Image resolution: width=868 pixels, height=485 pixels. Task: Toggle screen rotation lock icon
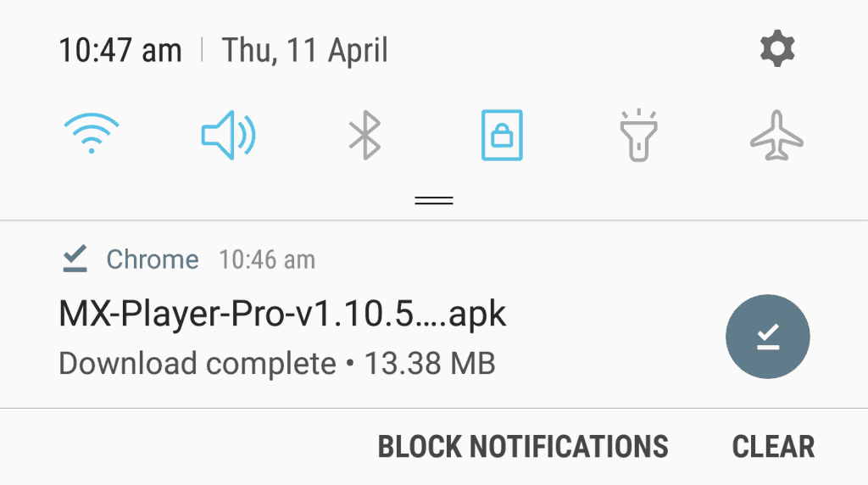tap(502, 135)
